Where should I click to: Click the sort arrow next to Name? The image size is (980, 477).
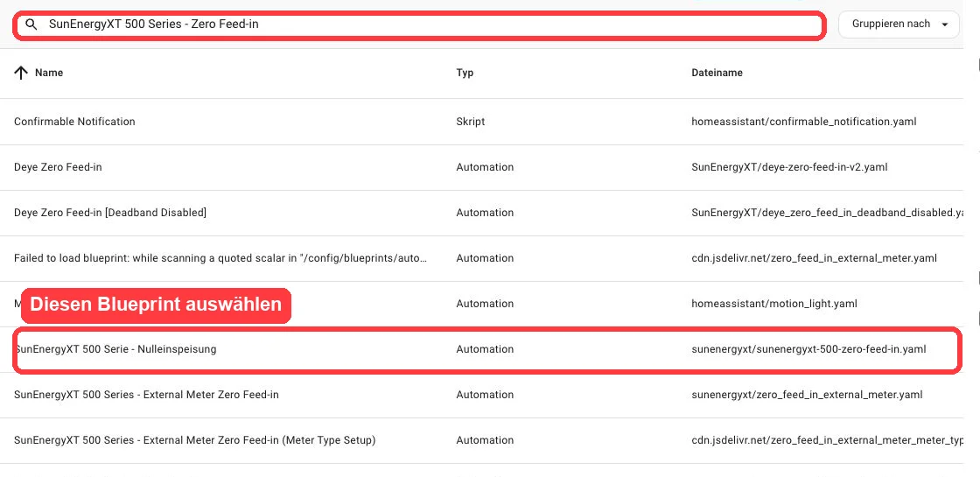21,74
